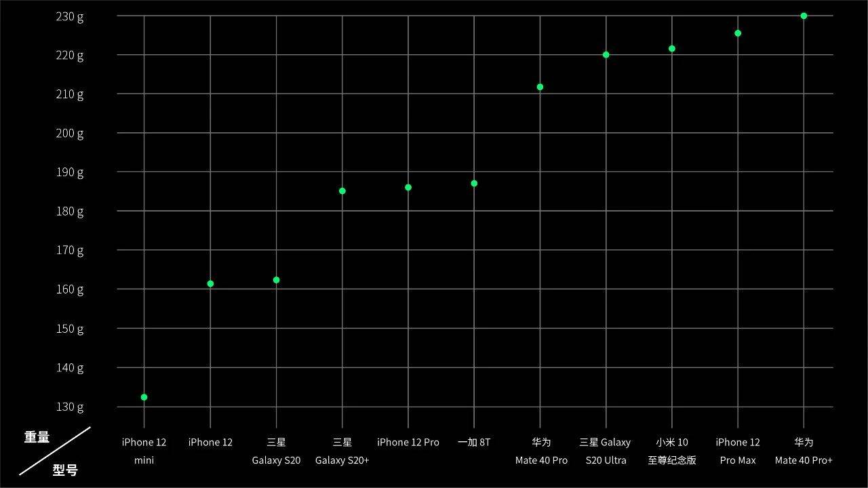Click the iPhone 12 data point
Image resolution: width=868 pixels, height=488 pixels.
tap(210, 283)
